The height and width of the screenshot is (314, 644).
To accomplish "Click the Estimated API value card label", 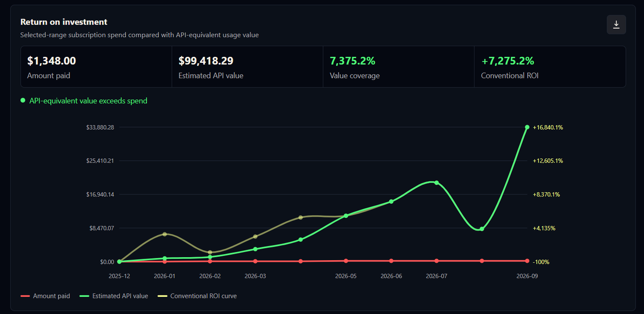I will (211, 75).
